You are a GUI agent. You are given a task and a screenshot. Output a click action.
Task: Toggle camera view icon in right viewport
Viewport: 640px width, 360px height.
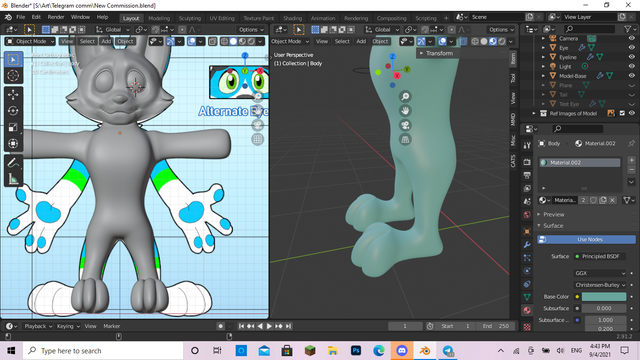pos(405,125)
